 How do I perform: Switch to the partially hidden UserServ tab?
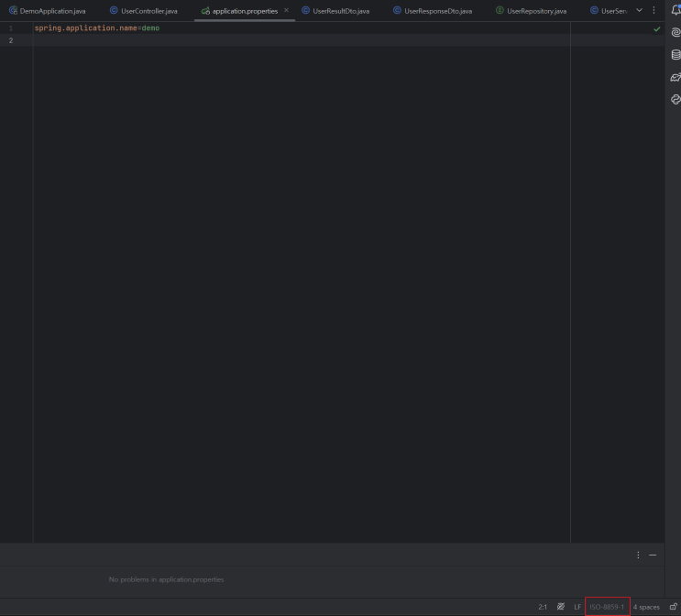[x=609, y=11]
